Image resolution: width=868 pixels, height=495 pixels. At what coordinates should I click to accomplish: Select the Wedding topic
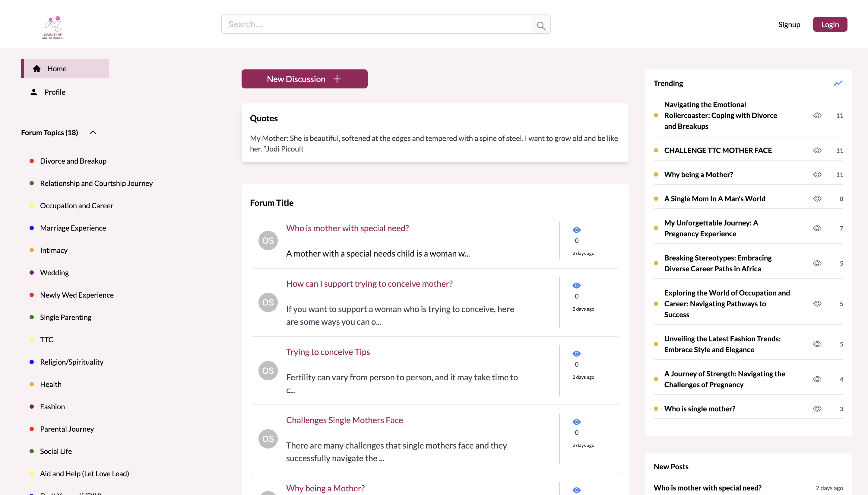click(x=54, y=272)
